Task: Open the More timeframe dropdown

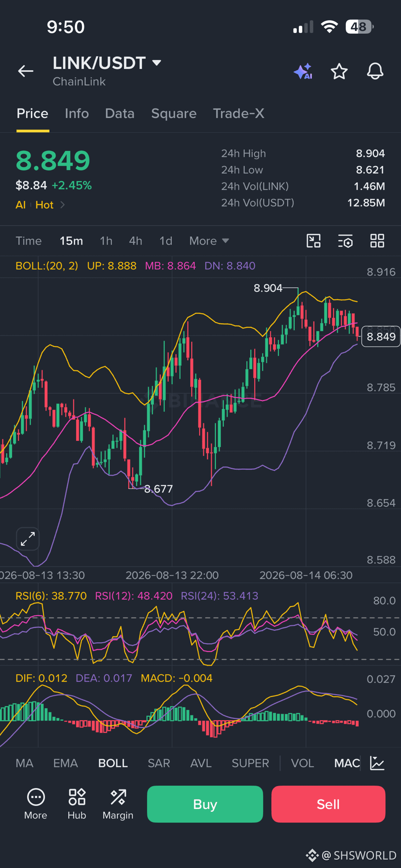Action: (209, 241)
